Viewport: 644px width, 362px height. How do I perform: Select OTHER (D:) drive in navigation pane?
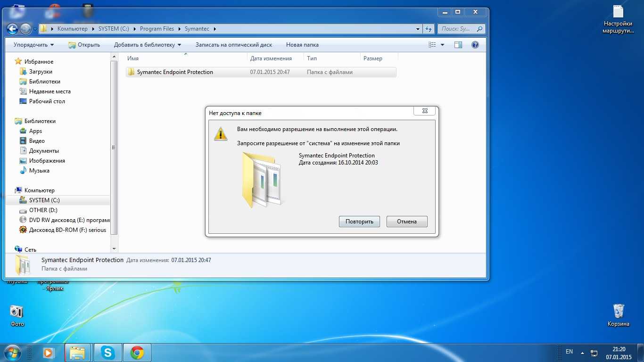pyautogui.click(x=38, y=210)
